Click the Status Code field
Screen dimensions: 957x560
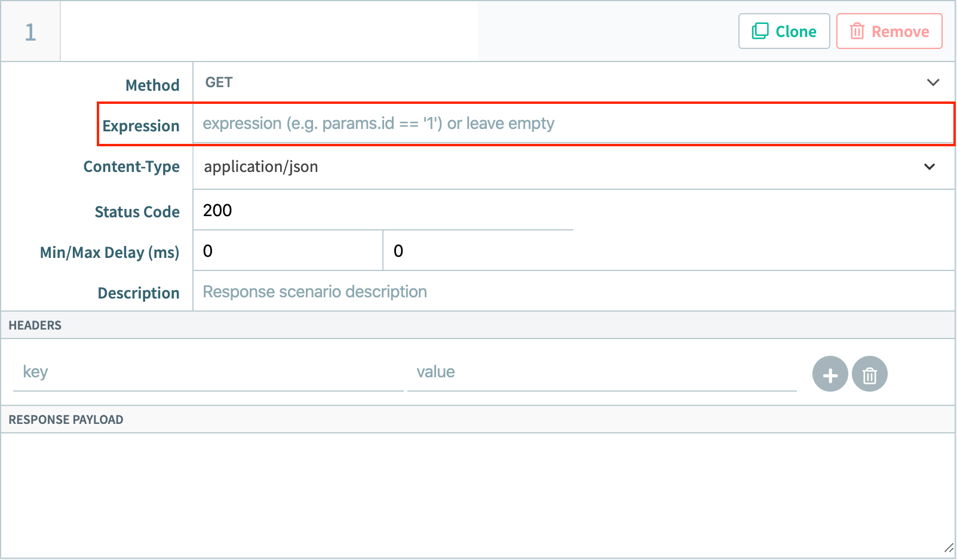point(382,211)
